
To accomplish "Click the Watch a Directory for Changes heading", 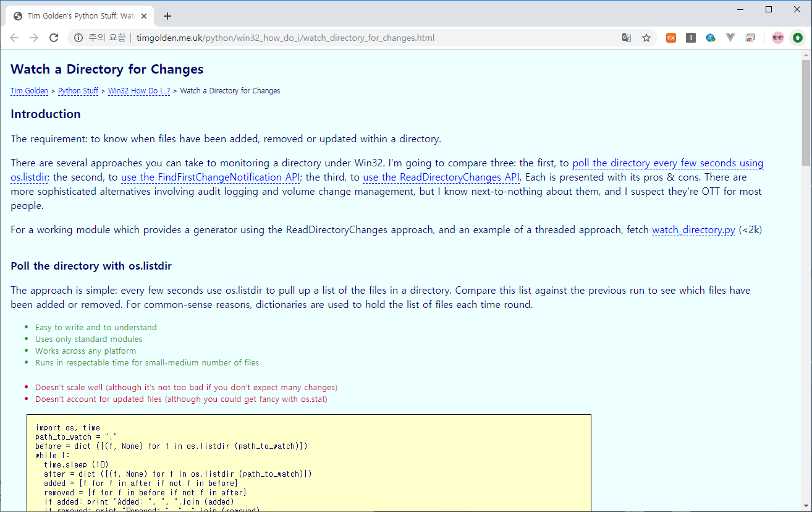I will pyautogui.click(x=107, y=69).
